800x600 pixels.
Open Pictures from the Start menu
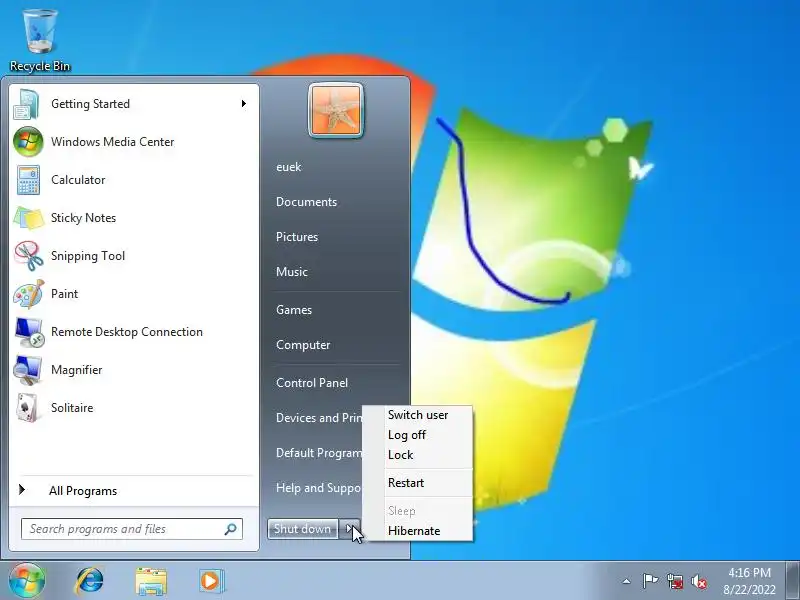pyautogui.click(x=297, y=237)
